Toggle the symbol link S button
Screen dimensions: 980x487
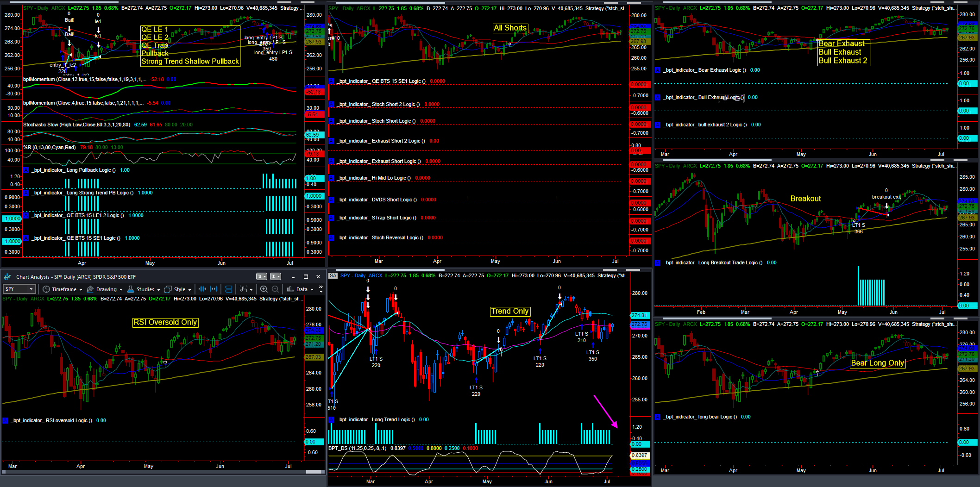point(262,276)
